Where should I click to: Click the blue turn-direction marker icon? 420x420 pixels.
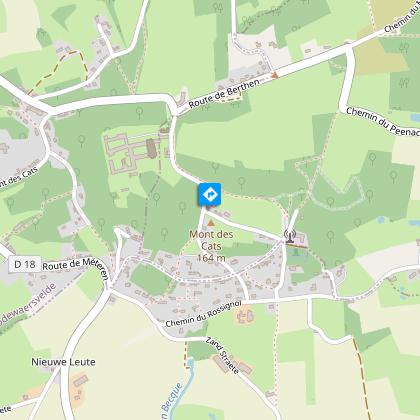[210, 194]
